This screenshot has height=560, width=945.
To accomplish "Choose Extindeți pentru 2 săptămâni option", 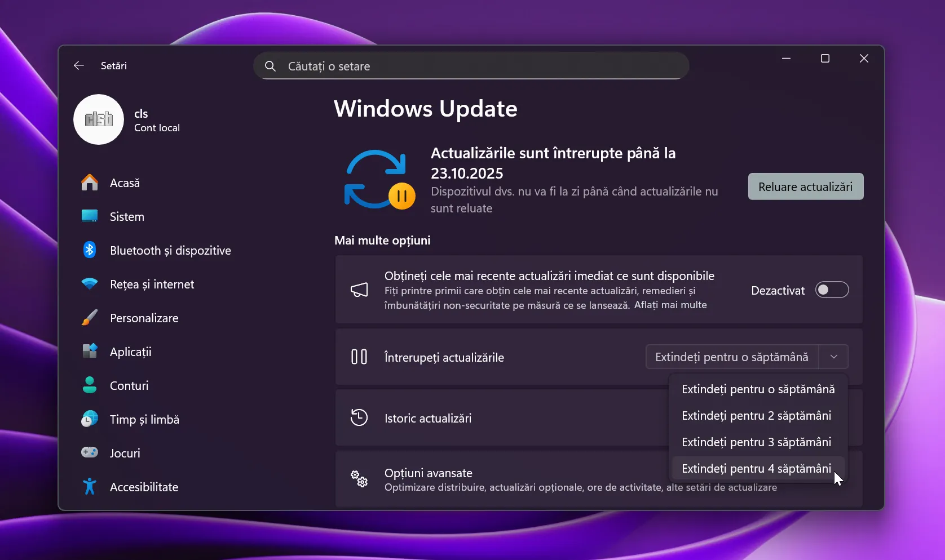I will [x=756, y=416].
